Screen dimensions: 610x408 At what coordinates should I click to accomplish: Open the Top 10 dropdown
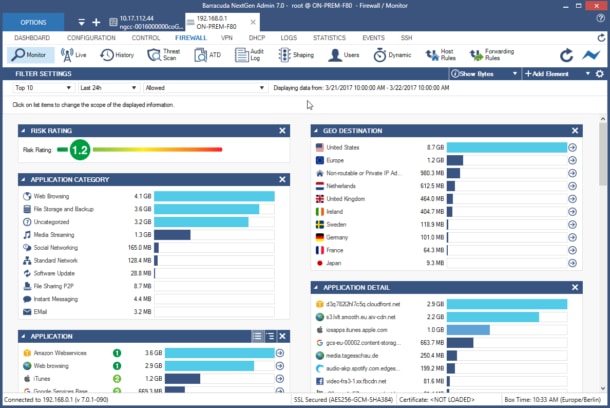click(x=43, y=88)
